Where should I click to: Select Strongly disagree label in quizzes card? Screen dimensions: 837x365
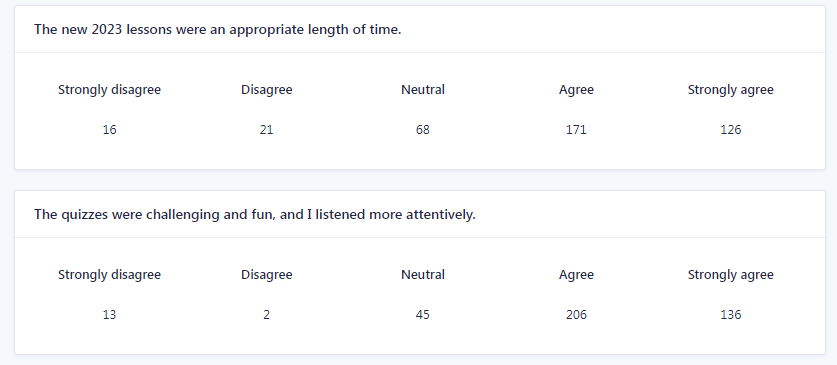pyautogui.click(x=109, y=275)
